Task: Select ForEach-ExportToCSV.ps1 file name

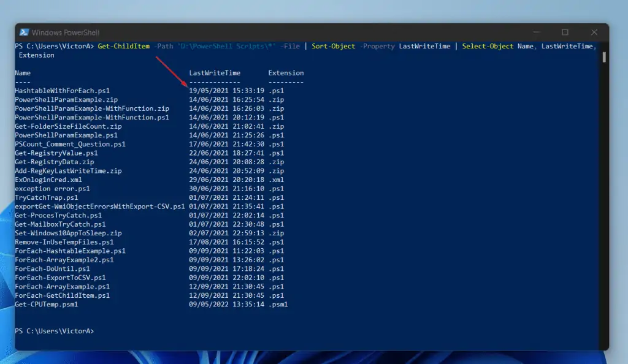Action: [x=60, y=278]
